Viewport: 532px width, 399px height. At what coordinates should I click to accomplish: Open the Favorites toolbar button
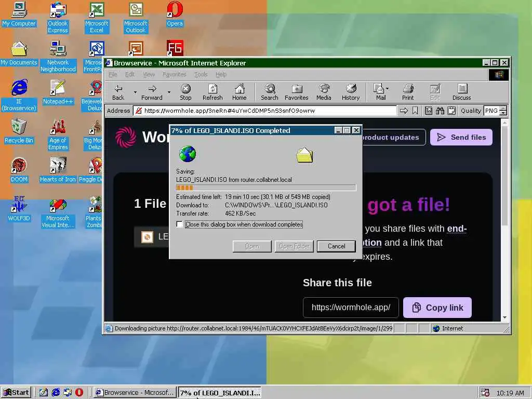click(x=297, y=92)
